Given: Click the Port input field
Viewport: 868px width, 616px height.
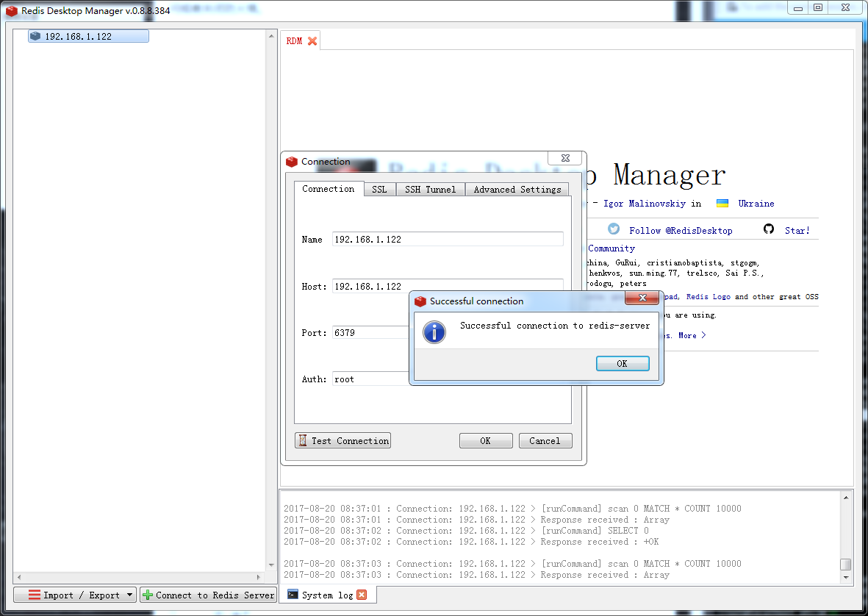Looking at the screenshot, I should [371, 333].
